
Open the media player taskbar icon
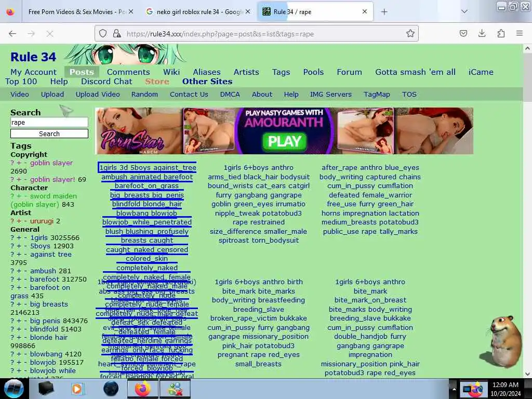pyautogui.click(x=77, y=389)
